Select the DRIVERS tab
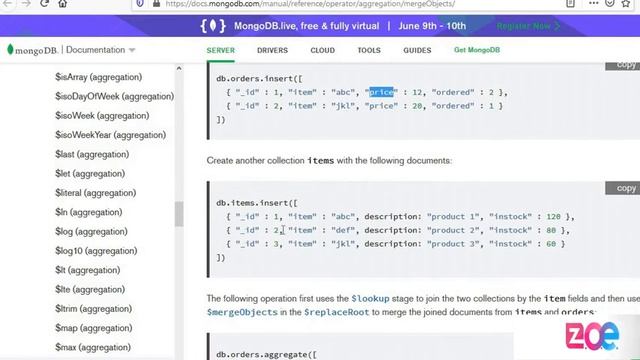Viewport: 640px width, 360px height. (272, 50)
